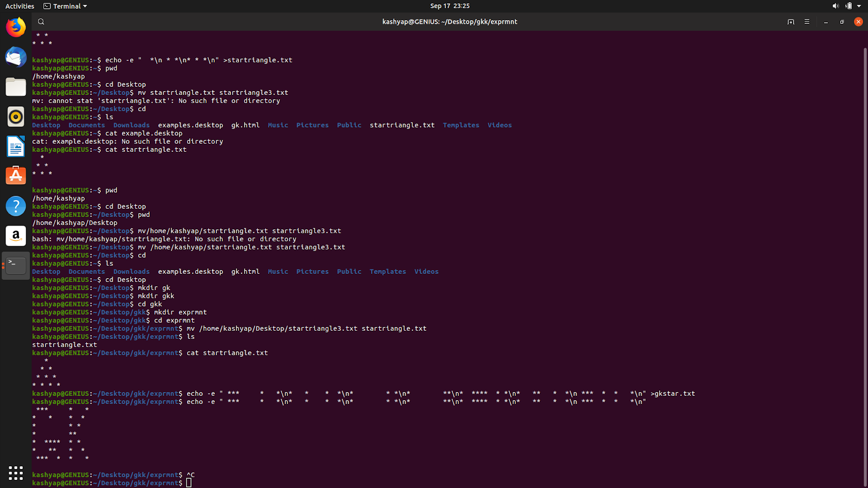The image size is (868, 488).
Task: Click the terminal vertical scrollbar
Action: tap(865, 267)
